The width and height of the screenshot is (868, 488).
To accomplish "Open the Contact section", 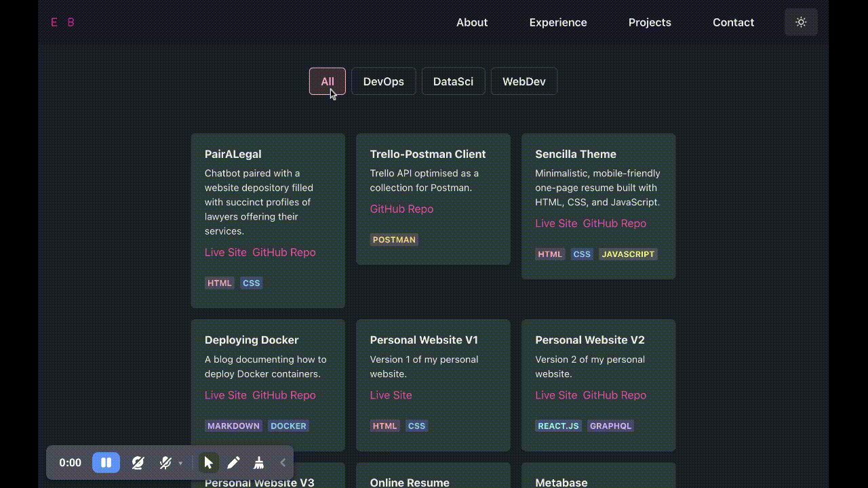I will pyautogui.click(x=733, y=22).
